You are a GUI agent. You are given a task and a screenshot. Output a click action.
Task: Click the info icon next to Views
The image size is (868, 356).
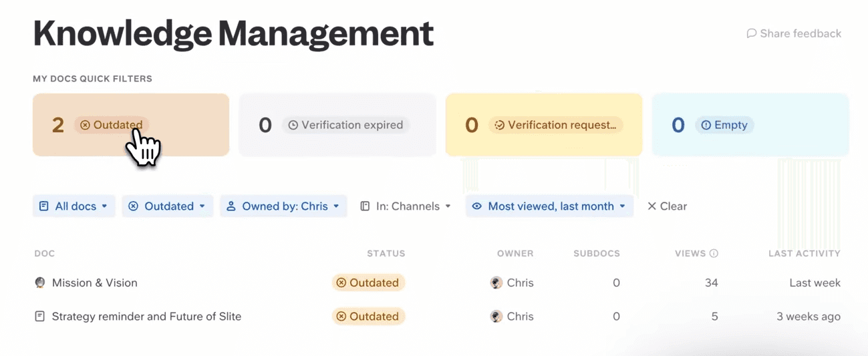coord(714,254)
